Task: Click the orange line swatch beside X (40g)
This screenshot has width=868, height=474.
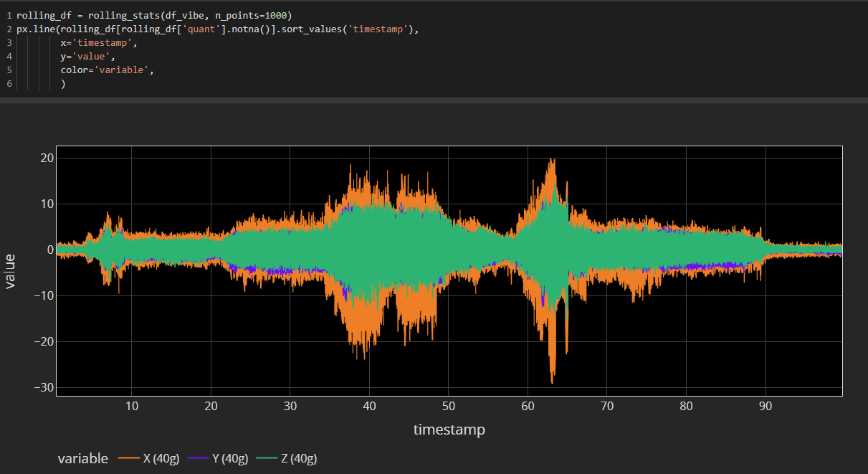Action: (x=128, y=458)
